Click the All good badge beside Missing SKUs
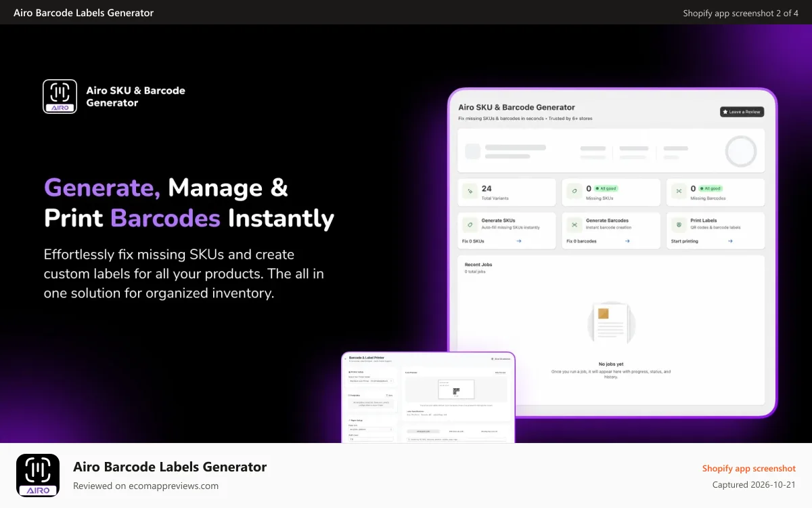The height and width of the screenshot is (508, 812). [x=606, y=188]
